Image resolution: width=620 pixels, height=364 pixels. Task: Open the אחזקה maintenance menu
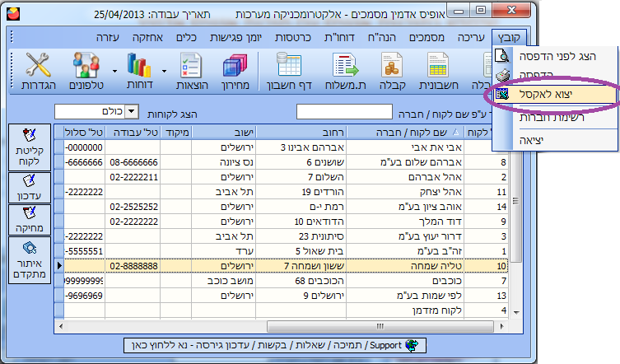(x=147, y=38)
